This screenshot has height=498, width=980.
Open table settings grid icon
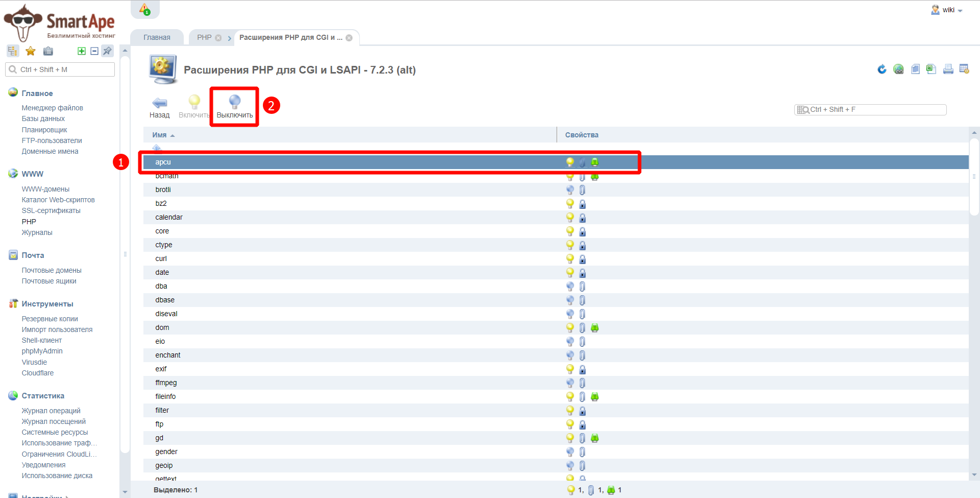pyautogui.click(x=964, y=69)
